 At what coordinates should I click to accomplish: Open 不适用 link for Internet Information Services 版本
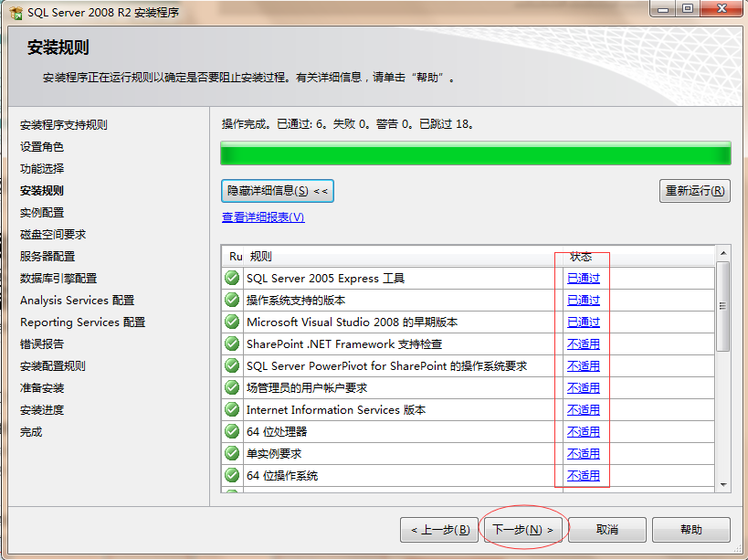click(584, 410)
